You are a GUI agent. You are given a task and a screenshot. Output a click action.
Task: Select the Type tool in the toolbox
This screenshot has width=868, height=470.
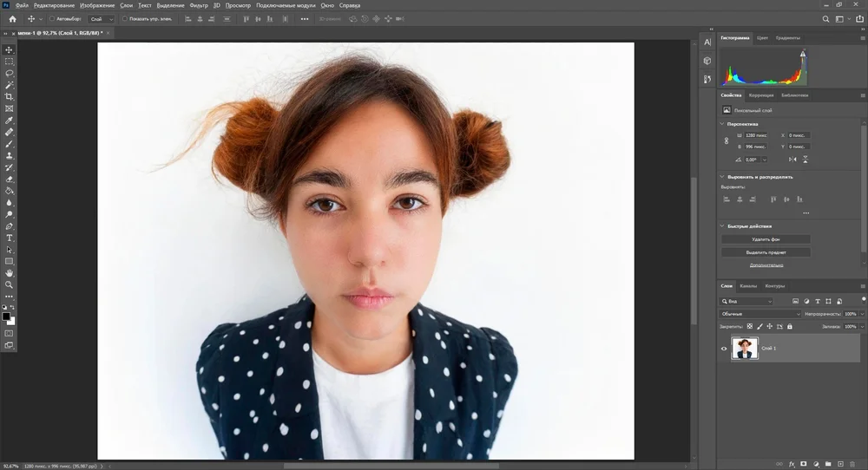click(x=9, y=238)
